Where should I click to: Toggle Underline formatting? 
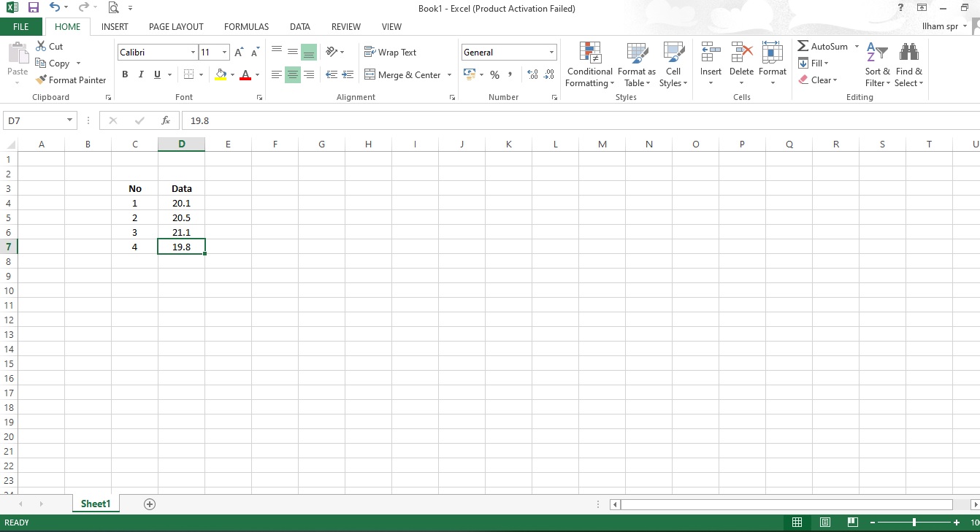pyautogui.click(x=157, y=74)
